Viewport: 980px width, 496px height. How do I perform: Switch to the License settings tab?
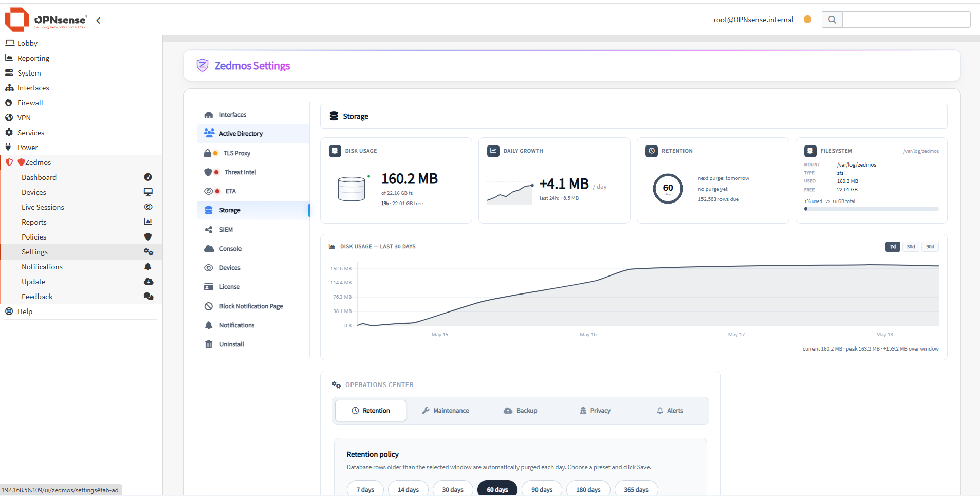click(x=253, y=287)
